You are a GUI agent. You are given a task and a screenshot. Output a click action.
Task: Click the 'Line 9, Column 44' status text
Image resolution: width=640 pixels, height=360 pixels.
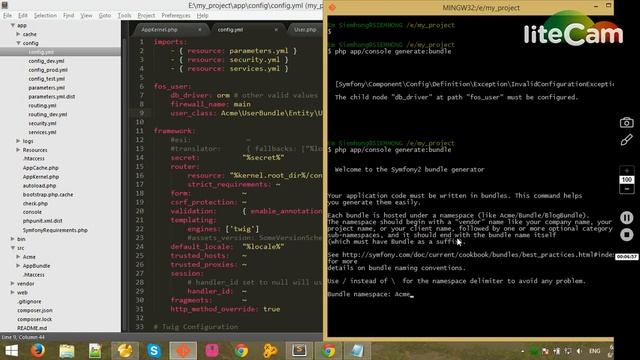pyautogui.click(x=23, y=337)
